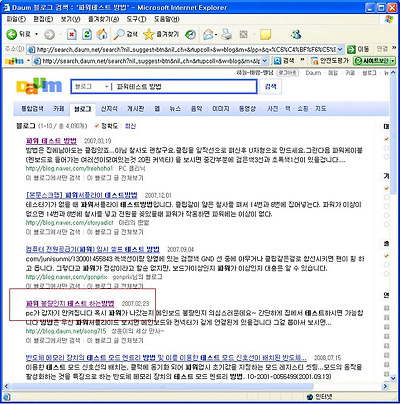
Task: Click the 검색 button beside the search field
Action: click(270, 87)
